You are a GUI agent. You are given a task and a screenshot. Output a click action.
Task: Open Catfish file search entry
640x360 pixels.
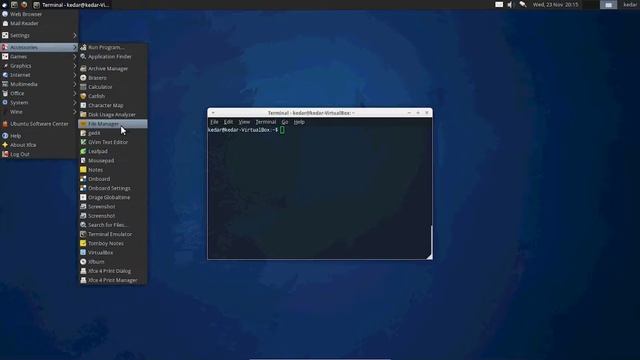click(x=113, y=96)
